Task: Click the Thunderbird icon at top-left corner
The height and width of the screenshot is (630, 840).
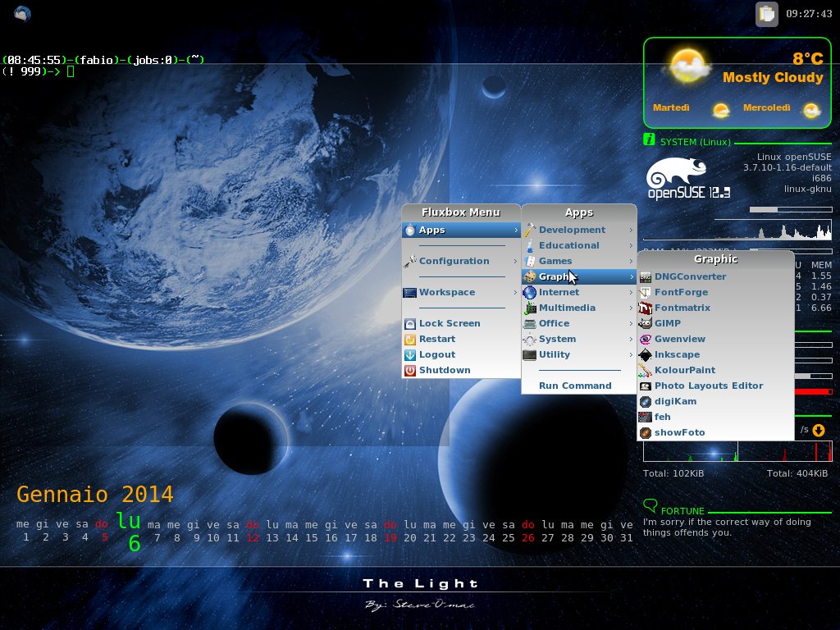Action: (22, 13)
